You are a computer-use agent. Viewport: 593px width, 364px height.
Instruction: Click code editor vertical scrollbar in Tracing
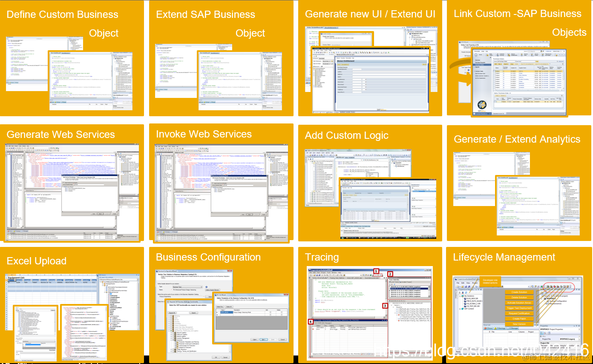tap(386, 297)
